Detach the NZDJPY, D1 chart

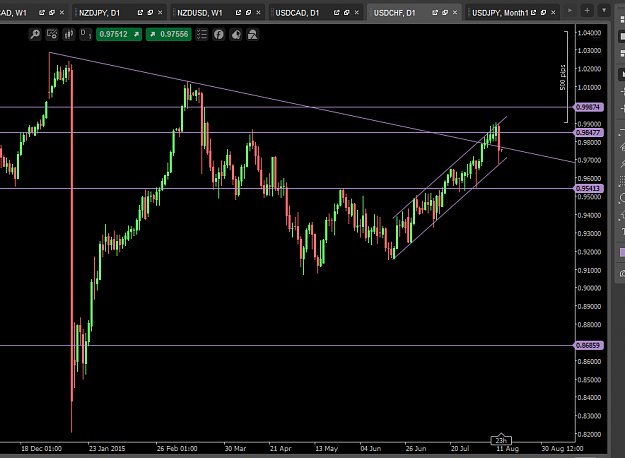[140, 13]
